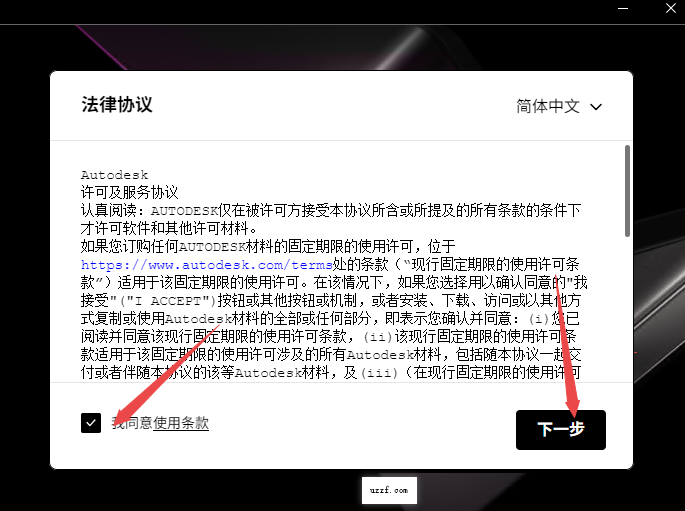This screenshot has width=685, height=511.
Task: Click the urrf.com watermark label
Action: point(389,491)
